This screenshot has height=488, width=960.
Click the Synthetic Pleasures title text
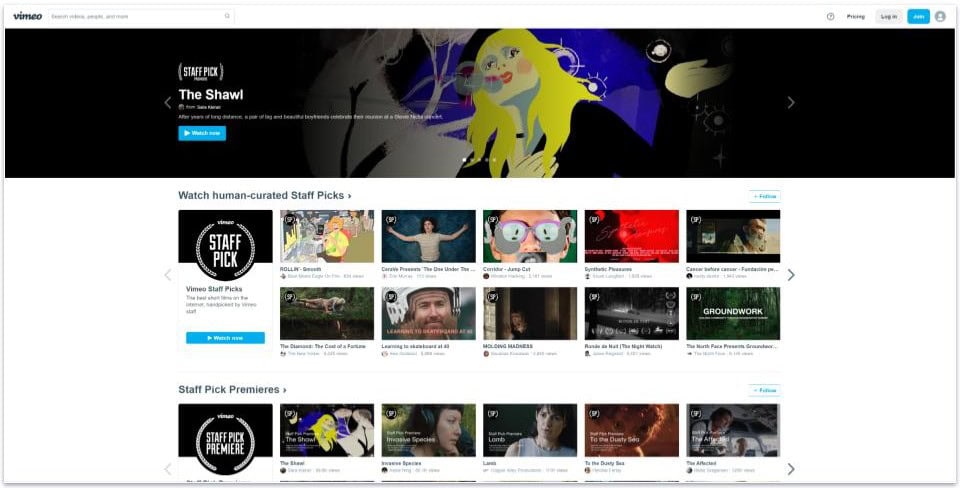(608, 269)
